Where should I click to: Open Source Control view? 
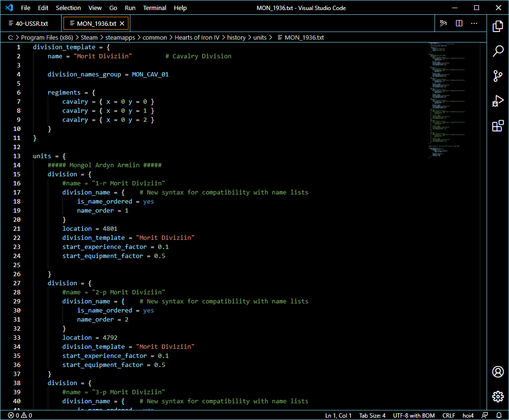coord(498,76)
